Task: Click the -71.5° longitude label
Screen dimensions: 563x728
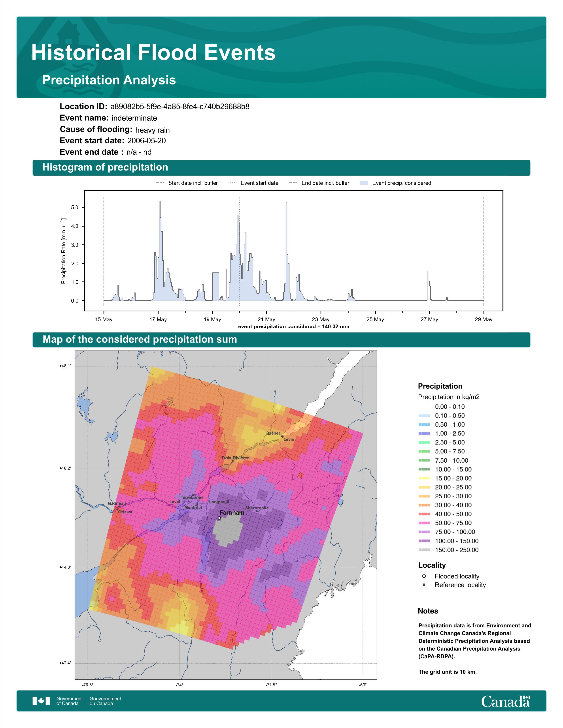Action: [x=271, y=685]
